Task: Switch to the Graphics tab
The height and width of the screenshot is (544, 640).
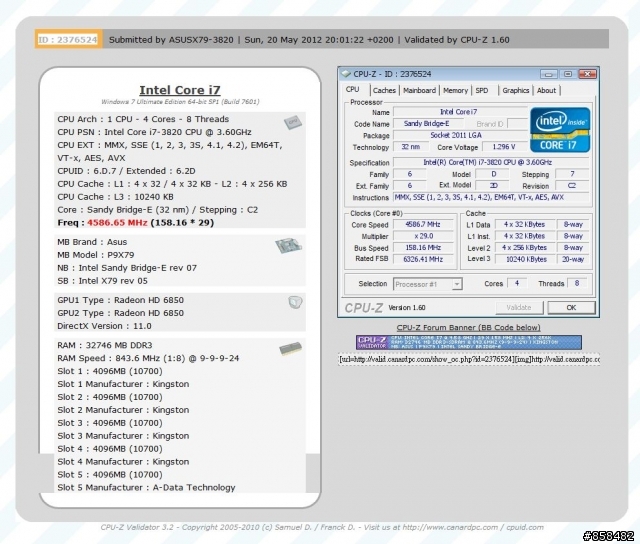Action: [x=516, y=90]
